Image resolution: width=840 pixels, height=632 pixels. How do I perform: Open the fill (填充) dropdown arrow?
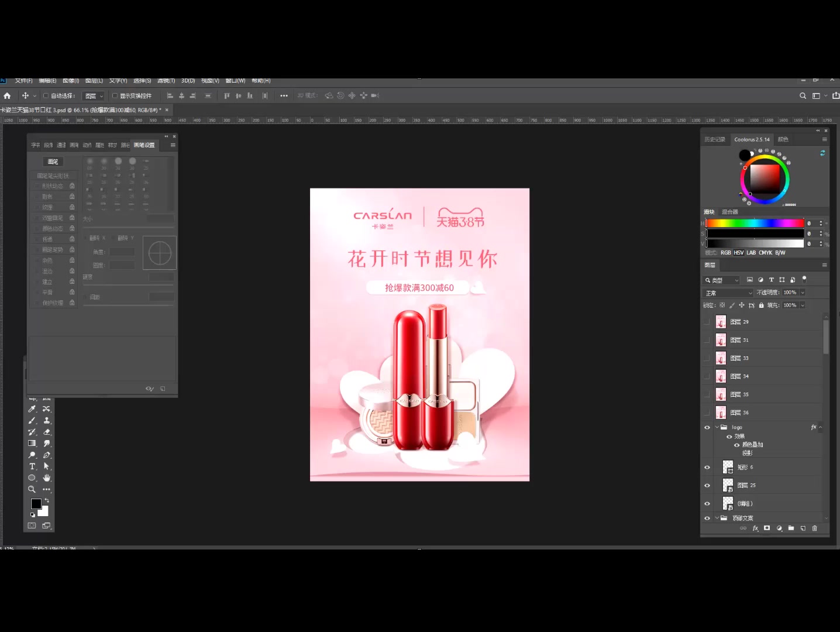tap(803, 305)
